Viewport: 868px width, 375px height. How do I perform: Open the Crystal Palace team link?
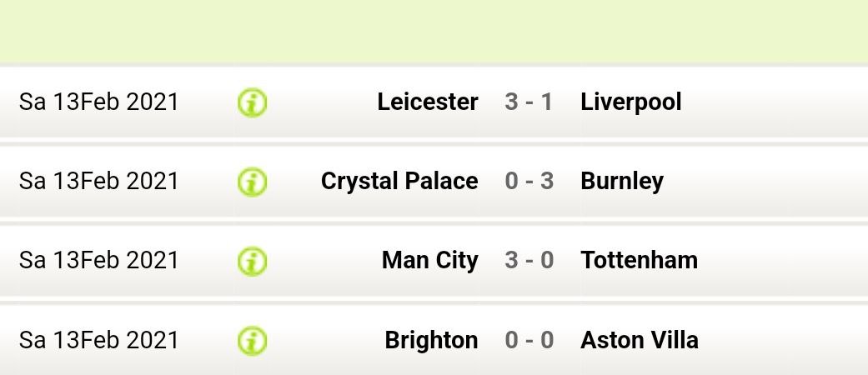(399, 181)
